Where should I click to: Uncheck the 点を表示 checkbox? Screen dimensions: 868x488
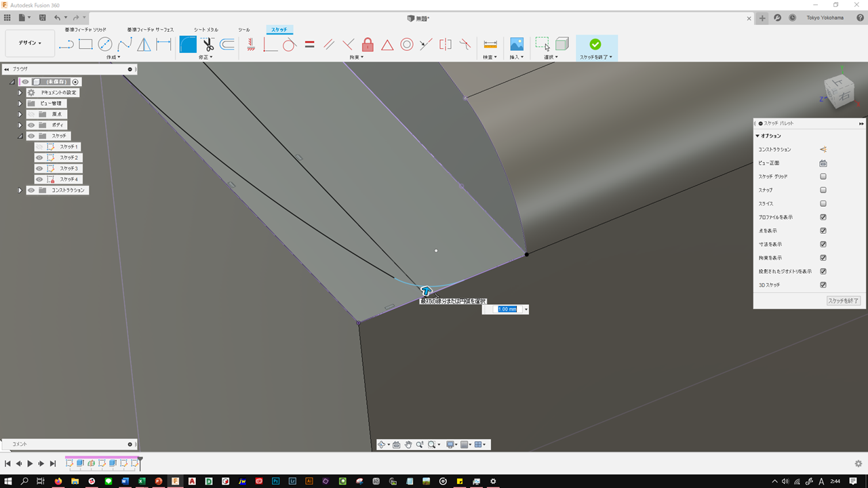pyautogui.click(x=823, y=231)
